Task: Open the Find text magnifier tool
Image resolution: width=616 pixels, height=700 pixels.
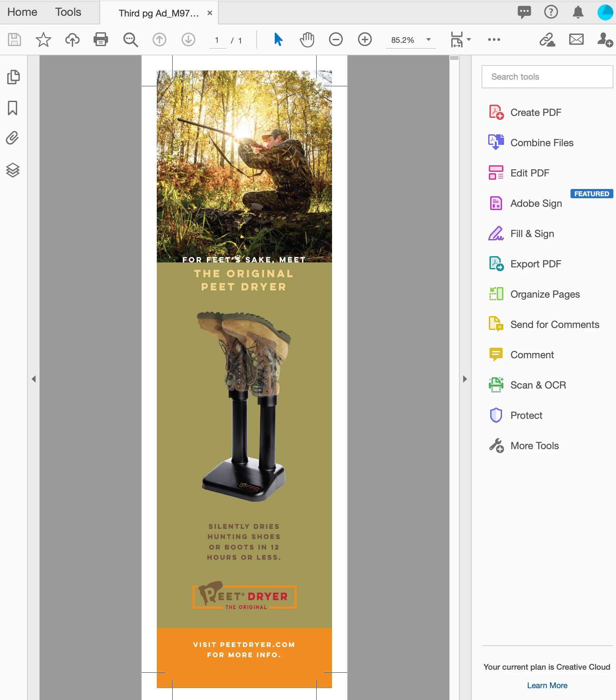Action: pos(130,40)
